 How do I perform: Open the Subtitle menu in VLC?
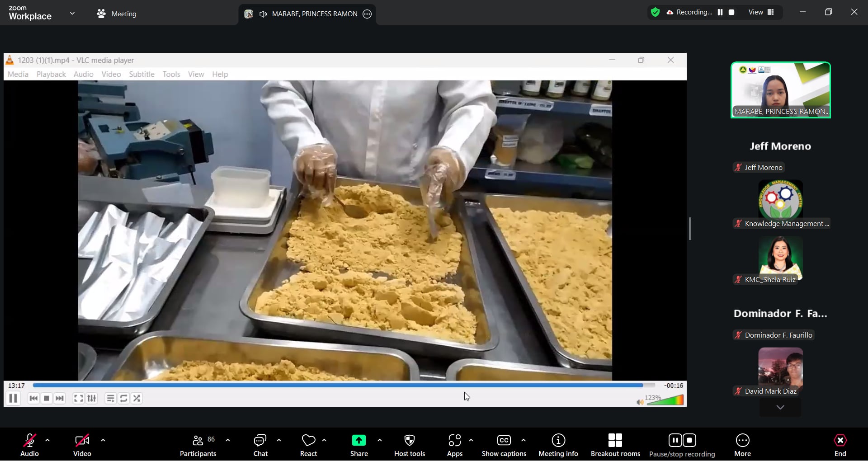(142, 74)
